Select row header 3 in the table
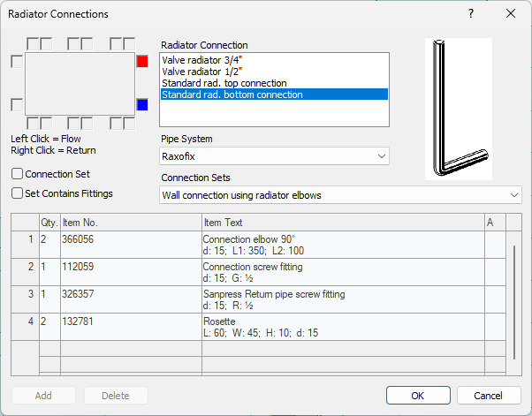The image size is (532, 416). point(26,299)
